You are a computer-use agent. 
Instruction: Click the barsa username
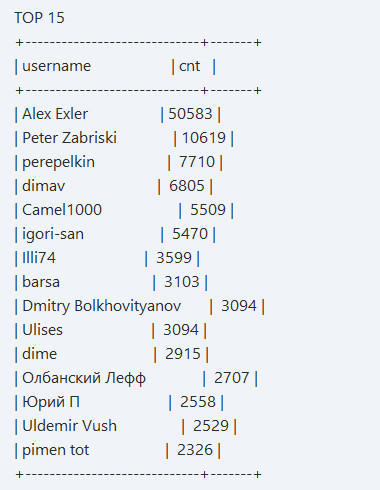41,282
